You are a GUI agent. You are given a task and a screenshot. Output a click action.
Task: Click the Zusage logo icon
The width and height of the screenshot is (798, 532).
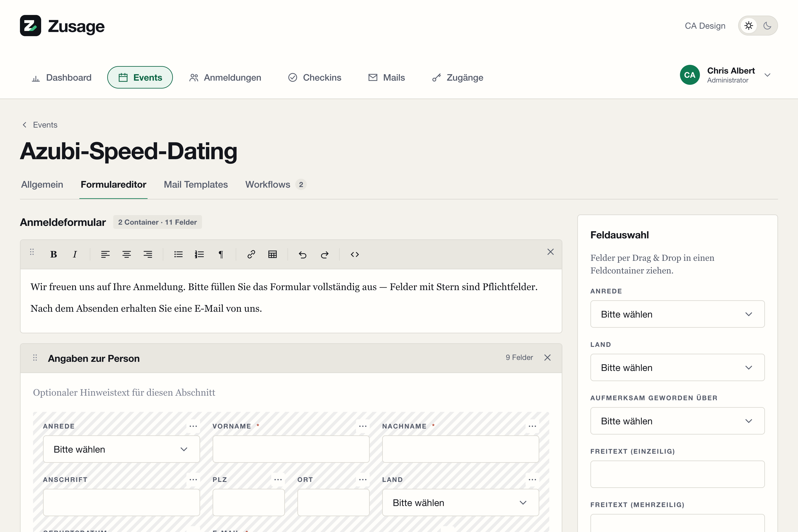pyautogui.click(x=31, y=26)
